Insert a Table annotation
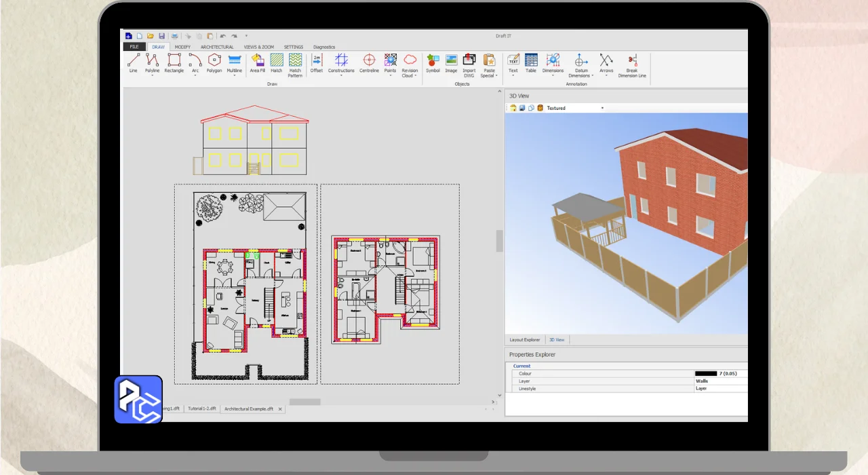868x475 pixels. tap(531, 62)
